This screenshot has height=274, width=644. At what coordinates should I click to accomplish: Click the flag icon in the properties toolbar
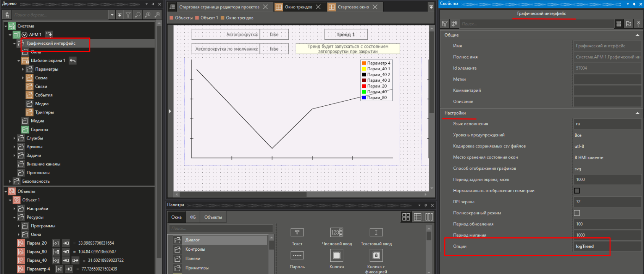click(628, 24)
